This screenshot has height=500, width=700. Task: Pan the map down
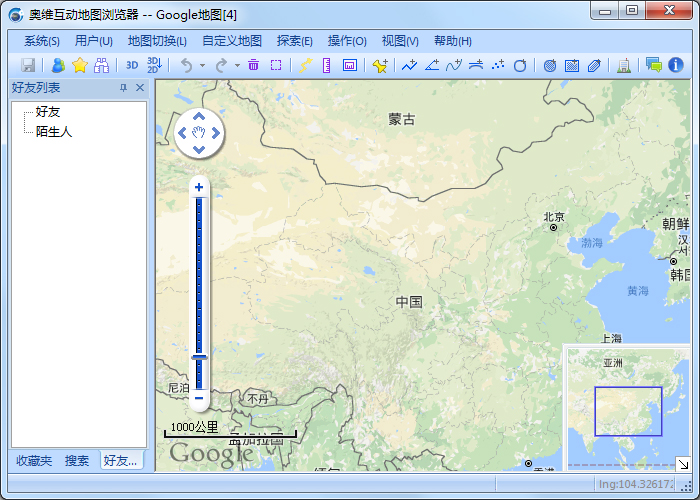point(199,150)
